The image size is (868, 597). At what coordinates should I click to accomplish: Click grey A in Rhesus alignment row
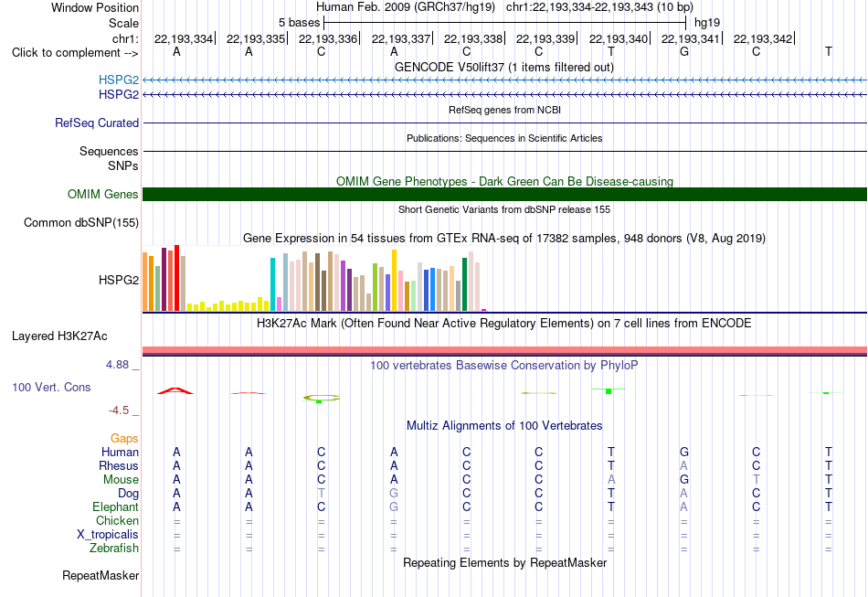pos(683,465)
